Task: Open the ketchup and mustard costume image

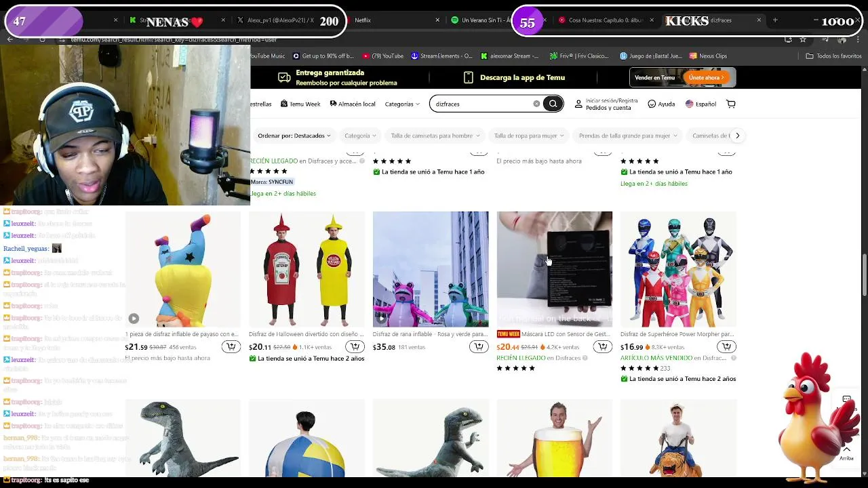Action: [307, 269]
